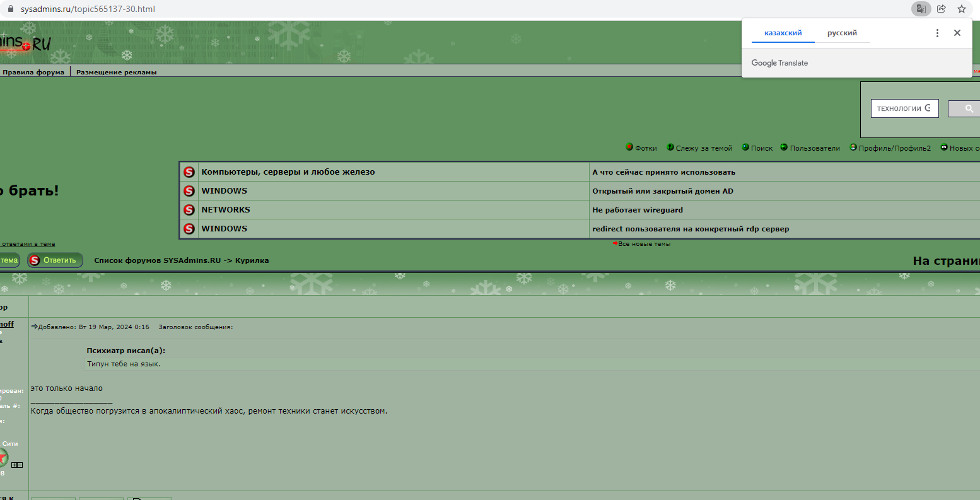
Task: Open the Курилка forum link
Action: [252, 260]
